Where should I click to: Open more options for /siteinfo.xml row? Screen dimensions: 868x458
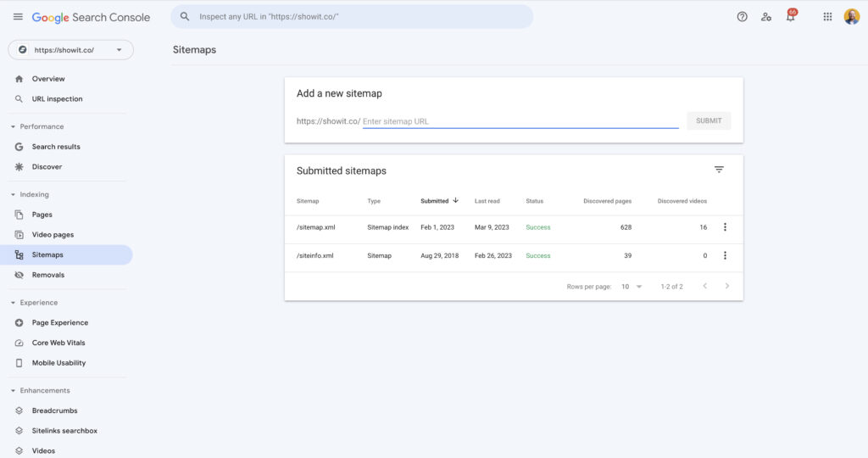click(725, 255)
